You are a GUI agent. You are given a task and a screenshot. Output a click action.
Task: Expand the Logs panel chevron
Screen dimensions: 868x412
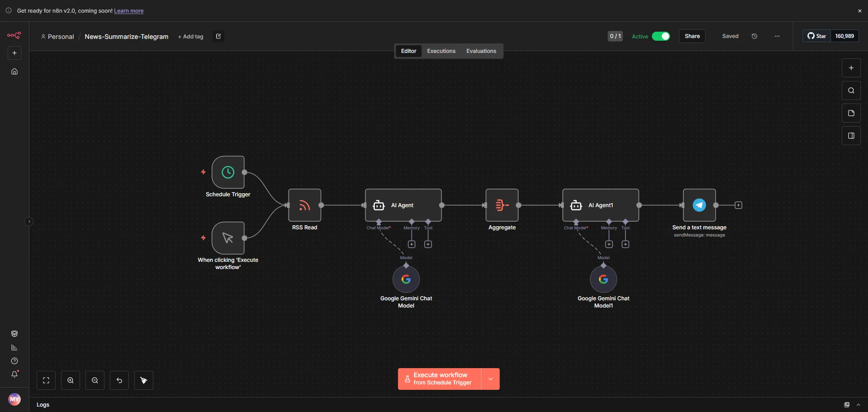[x=858, y=405]
